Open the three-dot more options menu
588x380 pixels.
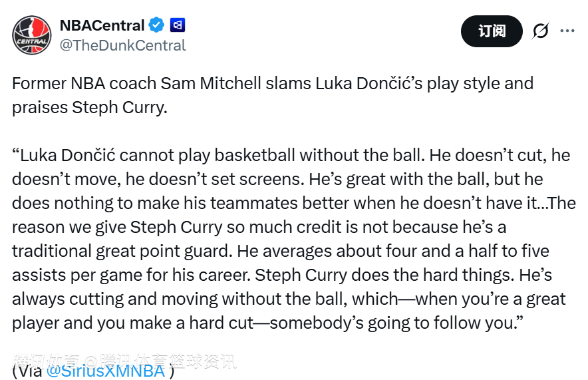click(567, 31)
